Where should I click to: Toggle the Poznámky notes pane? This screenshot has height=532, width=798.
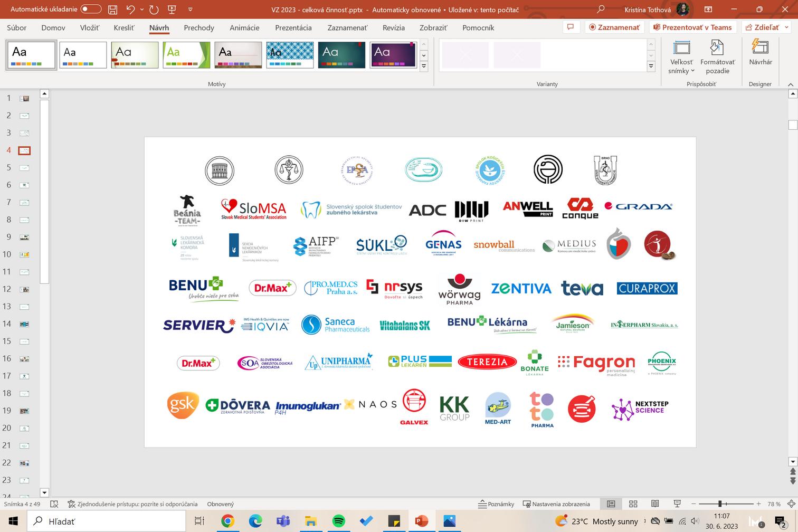(496, 504)
